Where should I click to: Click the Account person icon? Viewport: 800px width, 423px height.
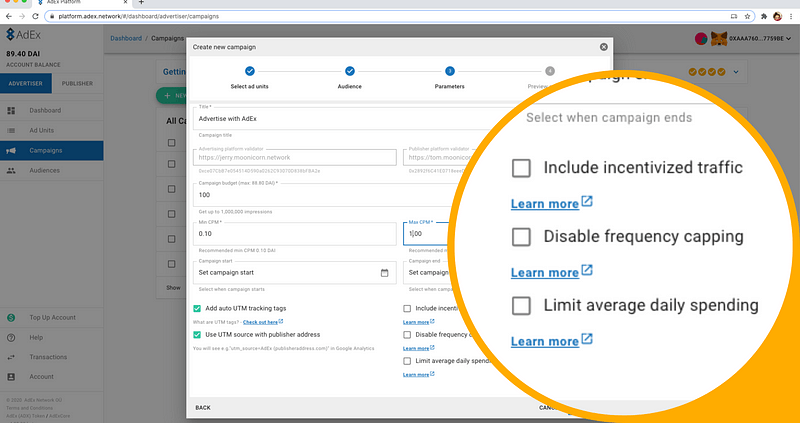[11, 377]
